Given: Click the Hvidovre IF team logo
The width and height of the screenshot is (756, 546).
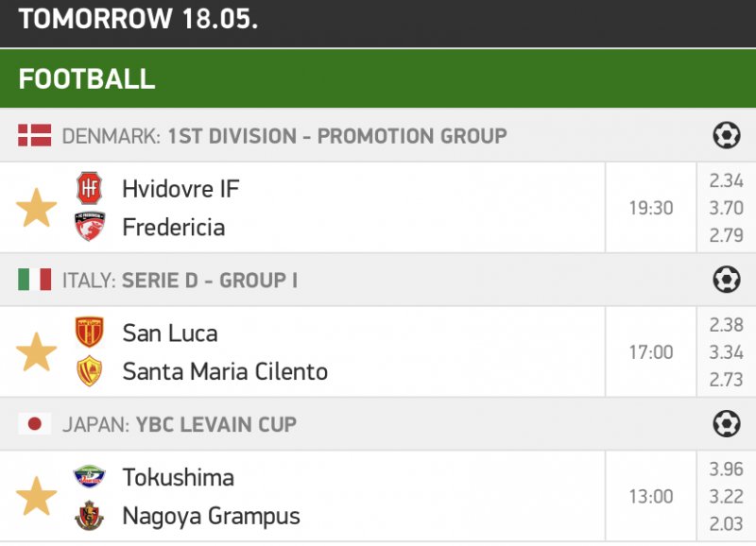Looking at the screenshot, I should (90, 188).
